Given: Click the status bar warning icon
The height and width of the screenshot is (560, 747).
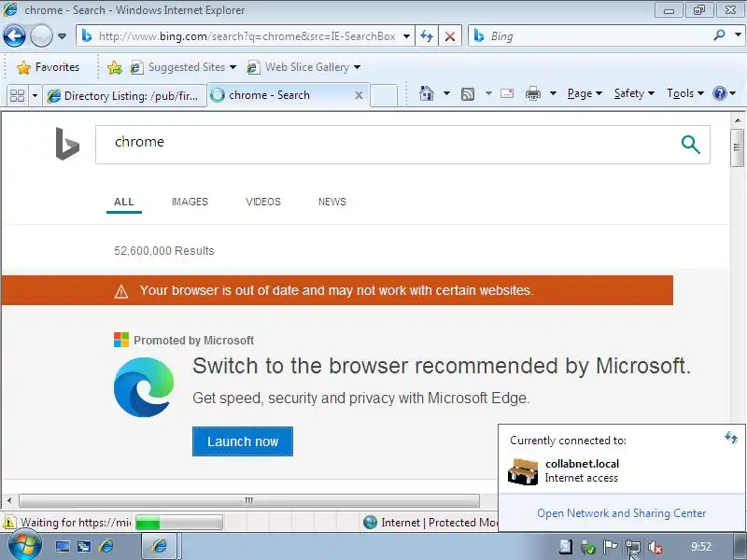Looking at the screenshot, I should coord(9,523).
